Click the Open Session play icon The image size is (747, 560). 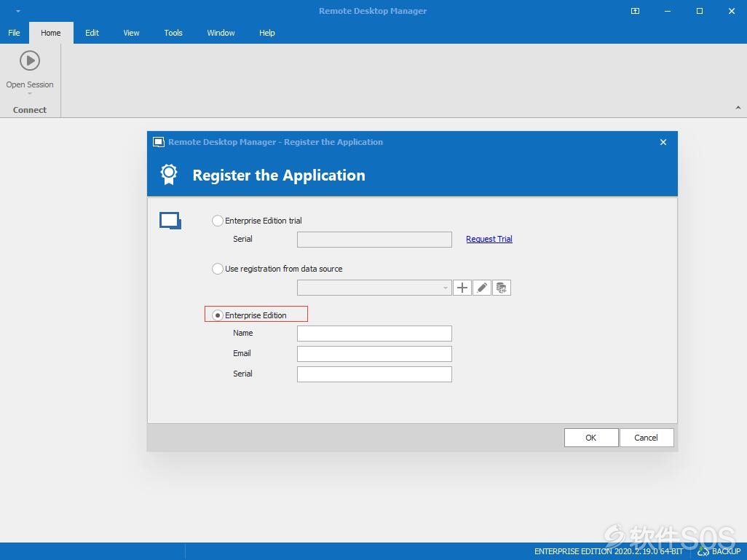[30, 60]
